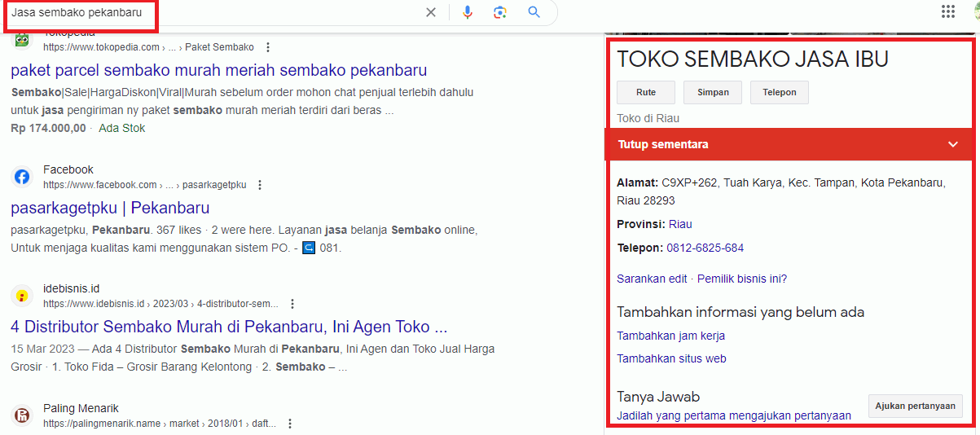
Task: Click the Paling Menarik site name label
Action: (x=81, y=408)
